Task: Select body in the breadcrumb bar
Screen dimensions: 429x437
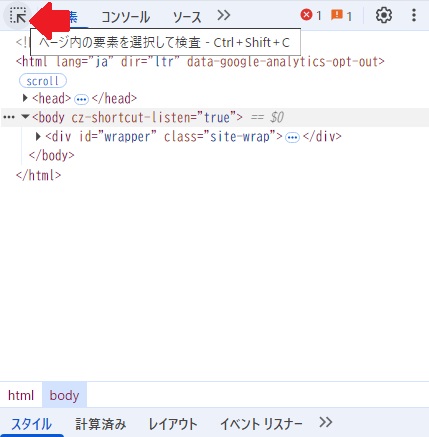Action: (64, 395)
